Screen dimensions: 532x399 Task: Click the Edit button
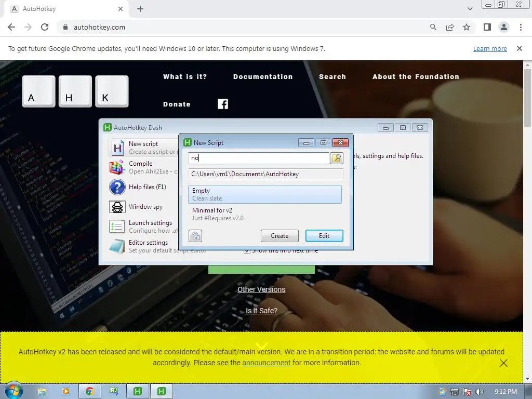coord(324,236)
